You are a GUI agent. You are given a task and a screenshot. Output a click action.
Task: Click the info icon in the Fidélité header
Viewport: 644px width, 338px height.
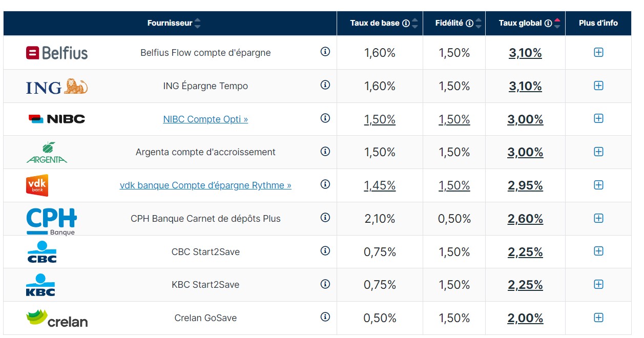click(469, 23)
